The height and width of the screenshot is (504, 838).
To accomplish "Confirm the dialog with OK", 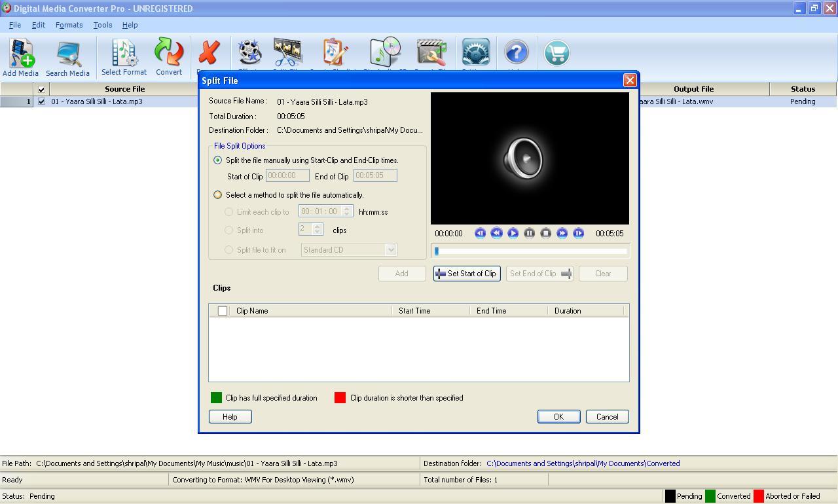I will (558, 417).
